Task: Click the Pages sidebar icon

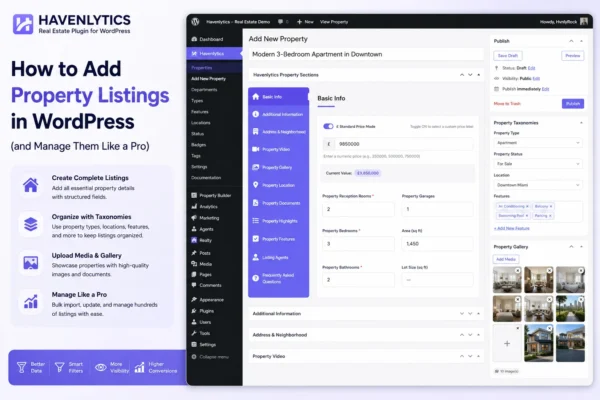Action: point(194,274)
